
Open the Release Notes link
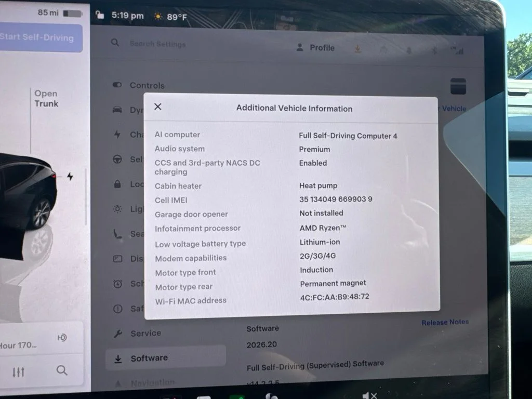tap(445, 322)
